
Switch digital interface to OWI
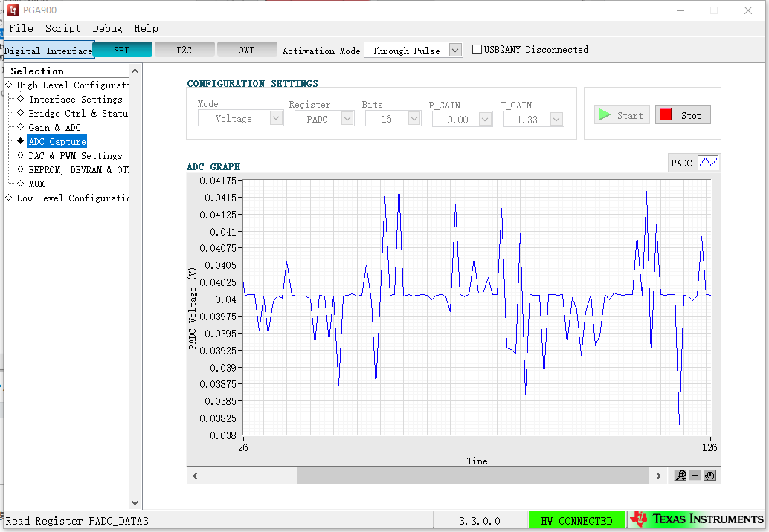pos(247,50)
